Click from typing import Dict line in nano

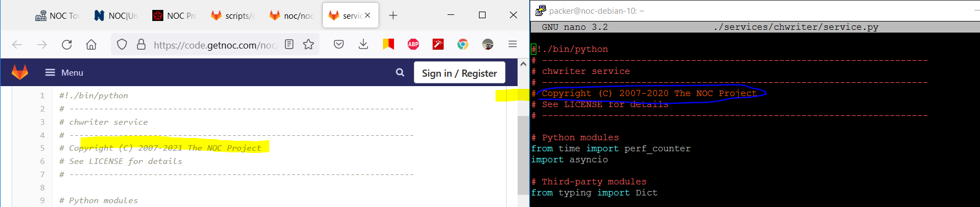594,193
